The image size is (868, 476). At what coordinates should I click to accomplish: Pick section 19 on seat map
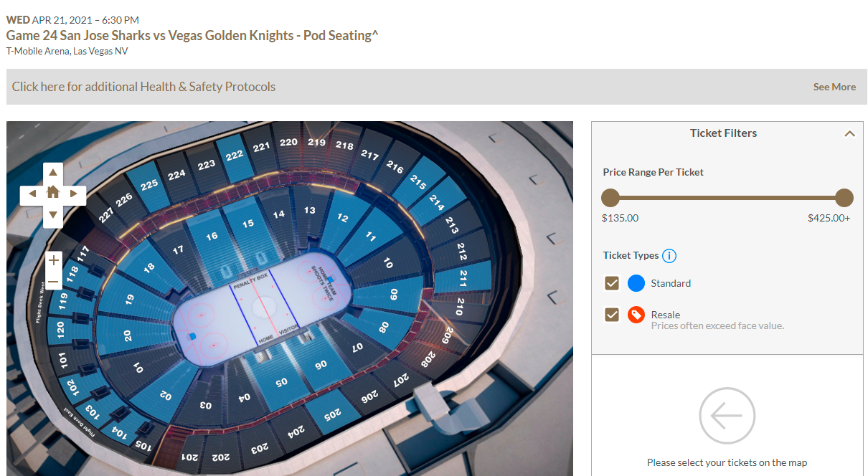[129, 300]
